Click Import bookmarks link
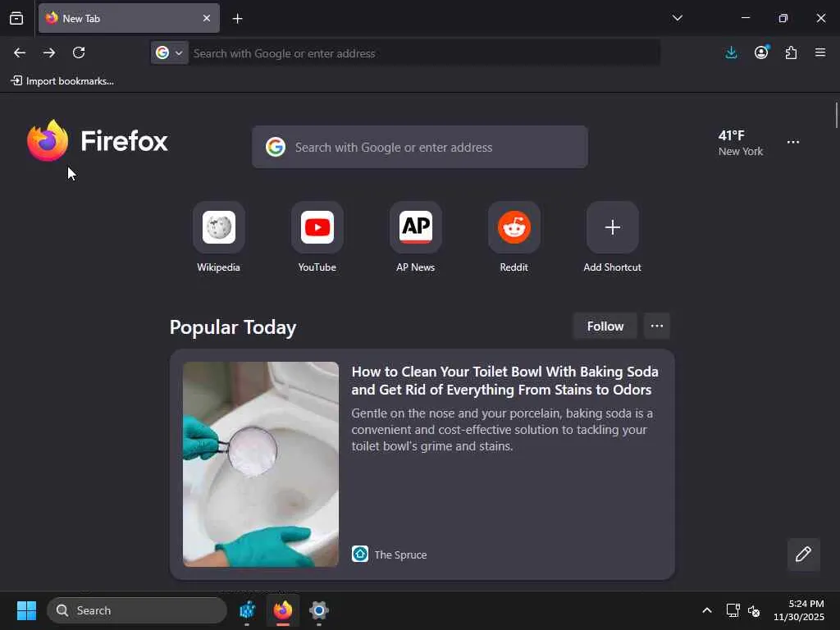Image resolution: width=840 pixels, height=630 pixels. pos(62,81)
